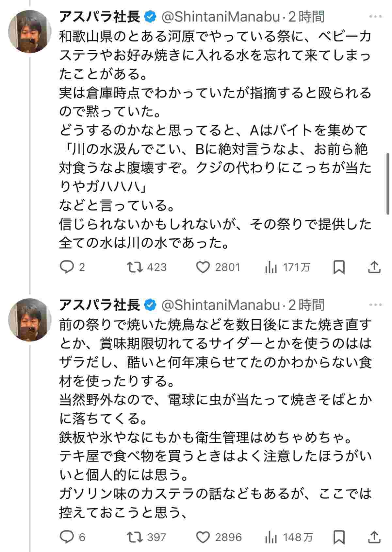Retweet the first tweet with 423 retweets
The width and height of the screenshot is (392, 552).
point(135,267)
